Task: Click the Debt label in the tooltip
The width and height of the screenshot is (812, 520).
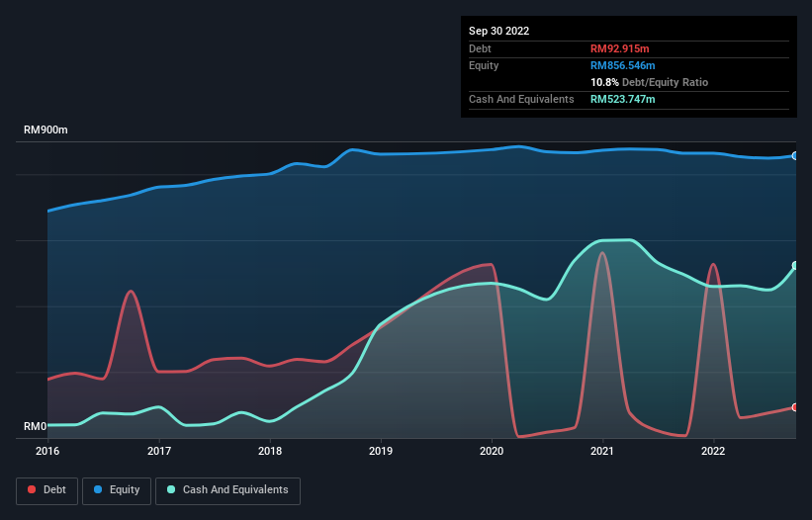Action: pyautogui.click(x=480, y=48)
